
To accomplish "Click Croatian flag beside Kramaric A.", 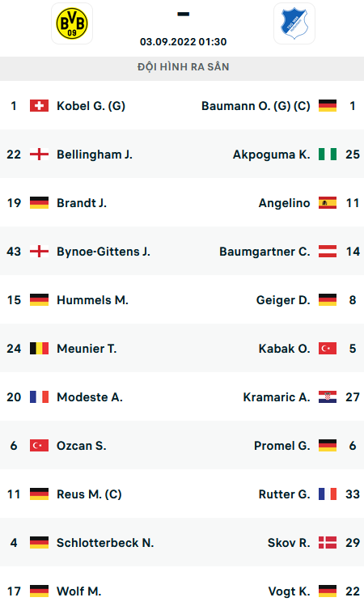I will [328, 397].
